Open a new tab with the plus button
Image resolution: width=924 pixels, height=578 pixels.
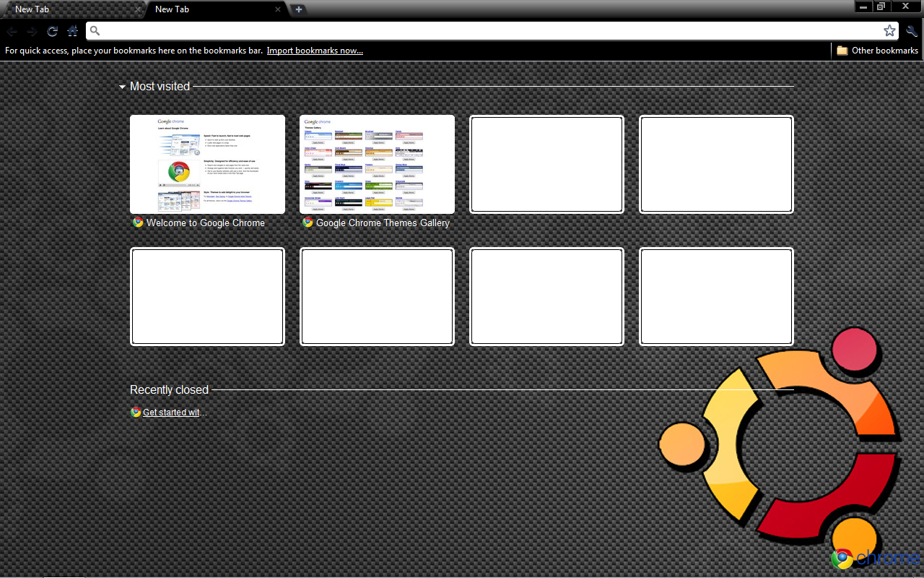tap(298, 9)
